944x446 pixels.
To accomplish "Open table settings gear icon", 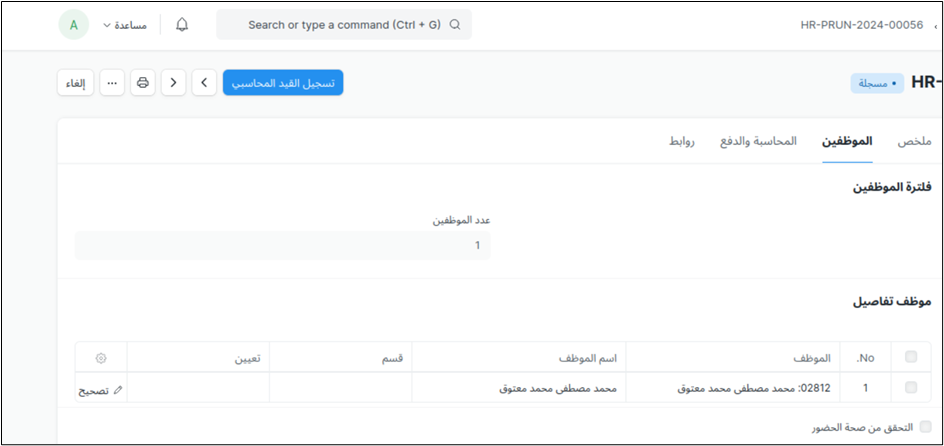I will [101, 358].
